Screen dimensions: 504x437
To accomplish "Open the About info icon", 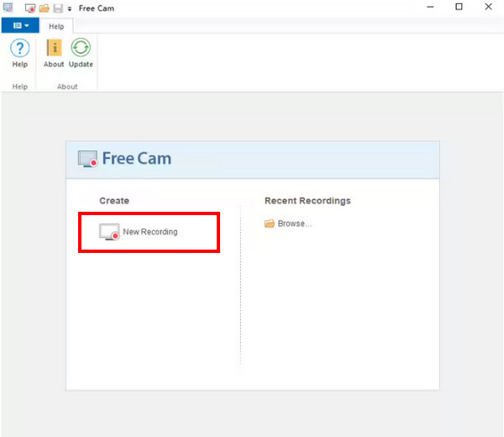I will pyautogui.click(x=54, y=48).
